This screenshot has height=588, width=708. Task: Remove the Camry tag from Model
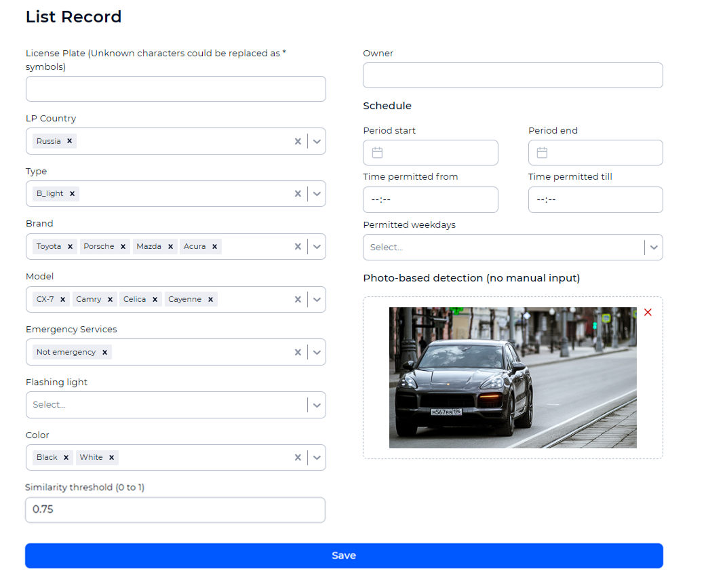tap(111, 299)
